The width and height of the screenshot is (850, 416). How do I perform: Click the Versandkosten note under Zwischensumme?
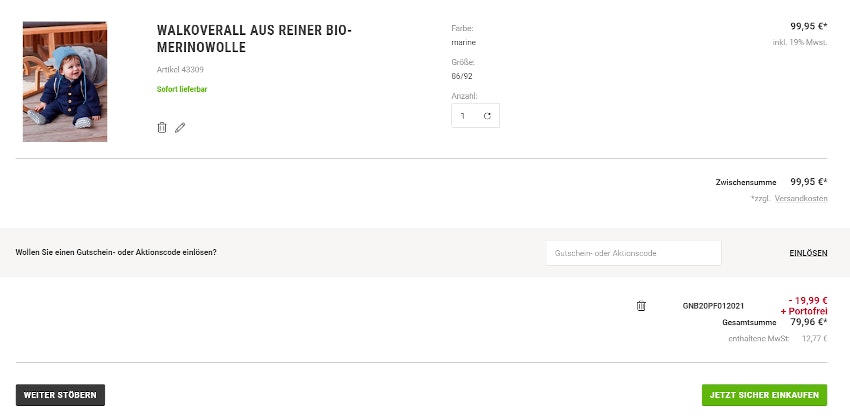[x=789, y=198]
